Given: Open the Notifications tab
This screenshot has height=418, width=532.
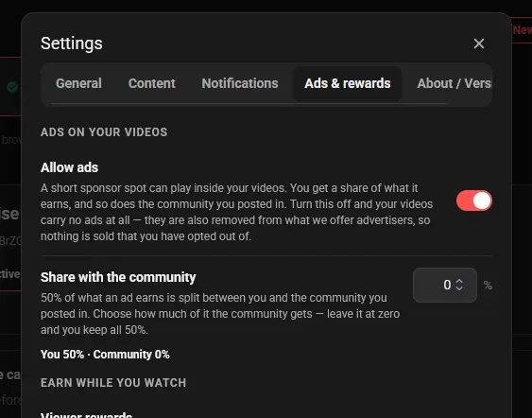Looking at the screenshot, I should (240, 83).
